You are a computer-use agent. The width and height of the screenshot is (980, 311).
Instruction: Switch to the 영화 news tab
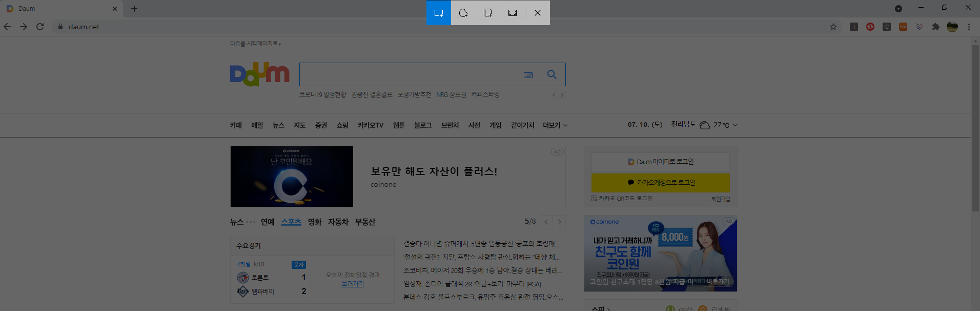pos(315,222)
